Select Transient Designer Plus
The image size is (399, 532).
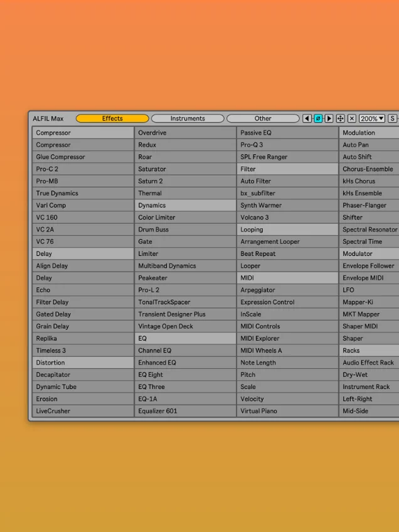point(185,314)
